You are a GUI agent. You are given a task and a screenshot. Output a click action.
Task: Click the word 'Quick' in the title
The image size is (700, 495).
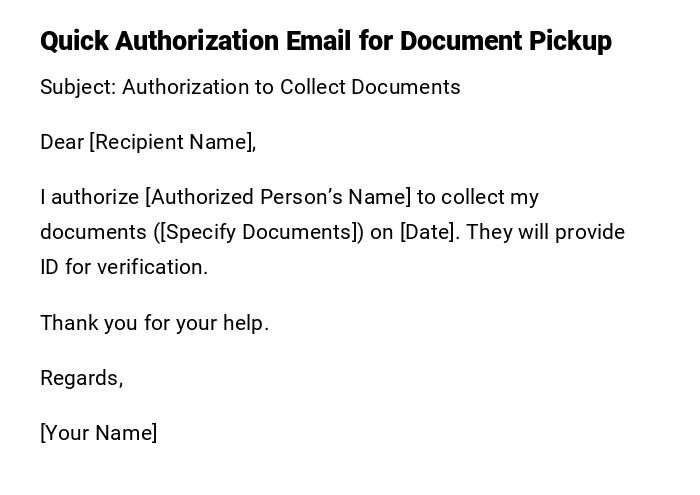[74, 41]
